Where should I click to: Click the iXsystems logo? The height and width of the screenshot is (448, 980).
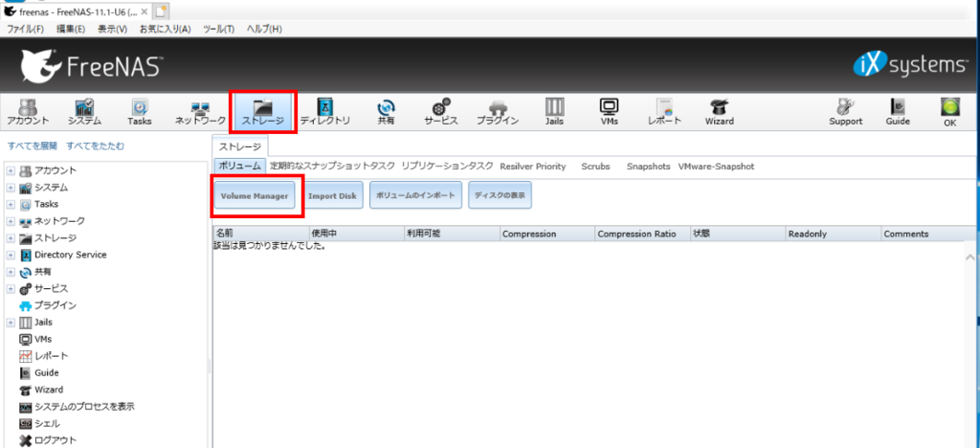909,65
